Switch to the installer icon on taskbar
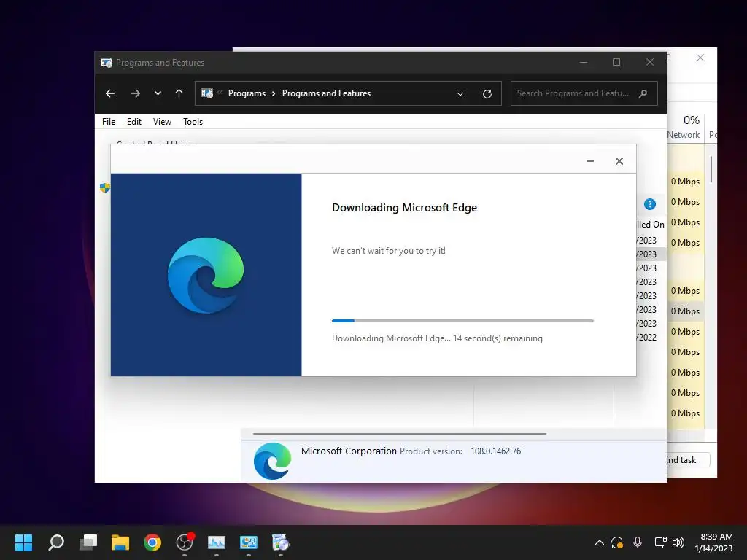747x560 pixels. 281,542
